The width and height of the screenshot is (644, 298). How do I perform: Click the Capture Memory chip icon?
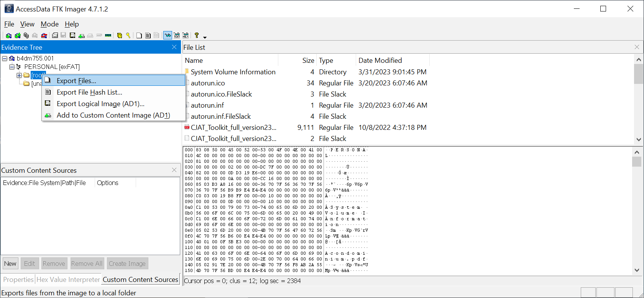tap(108, 36)
